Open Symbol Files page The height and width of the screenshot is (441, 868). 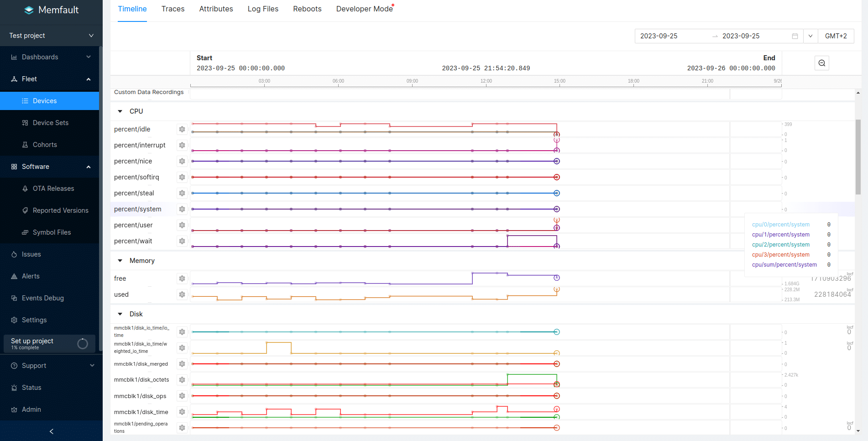point(49,232)
